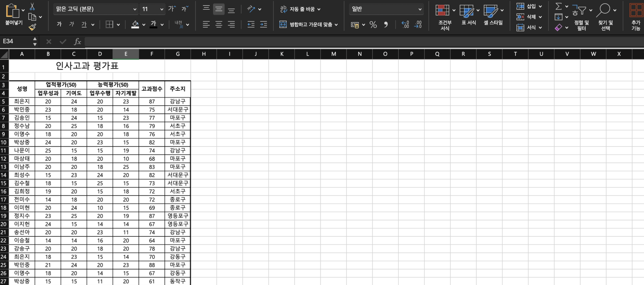Click the 정렬 및 필터 sort filter button
Screen dimensions: 644x285
[x=581, y=15]
